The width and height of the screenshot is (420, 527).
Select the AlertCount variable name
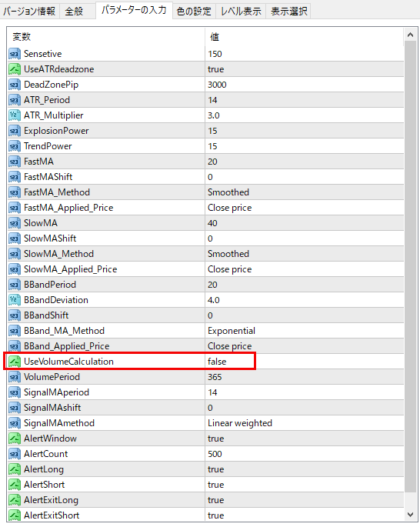(46, 454)
